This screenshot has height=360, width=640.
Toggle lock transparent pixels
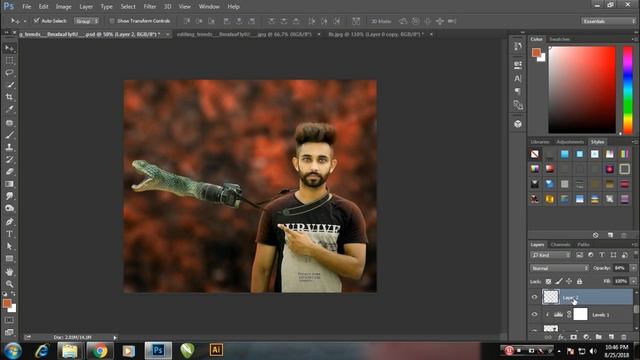pos(548,281)
